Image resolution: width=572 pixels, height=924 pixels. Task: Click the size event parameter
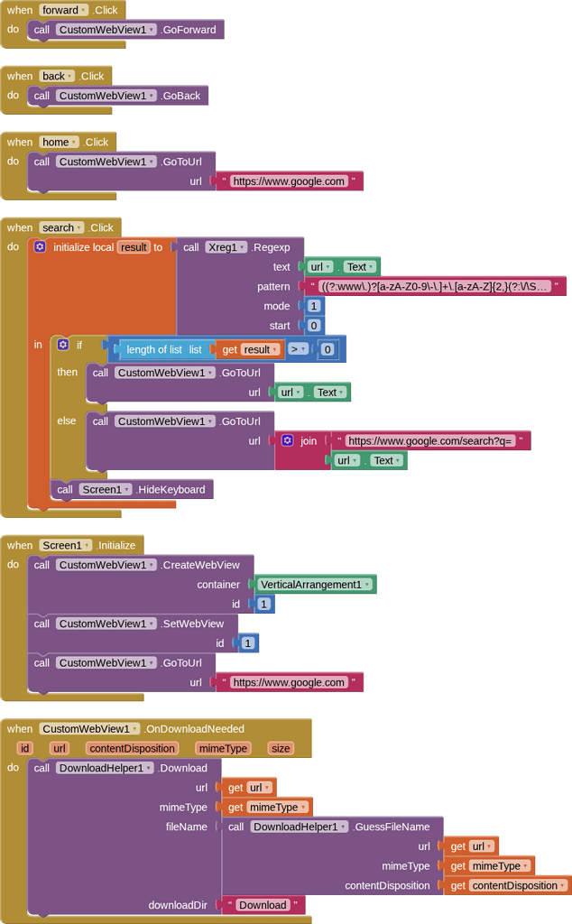pyautogui.click(x=281, y=748)
